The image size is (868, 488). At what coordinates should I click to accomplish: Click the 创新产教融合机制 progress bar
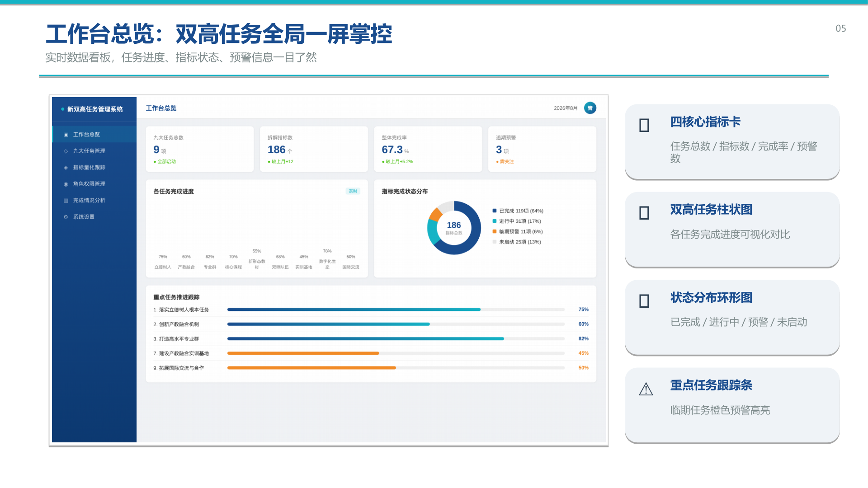396,324
